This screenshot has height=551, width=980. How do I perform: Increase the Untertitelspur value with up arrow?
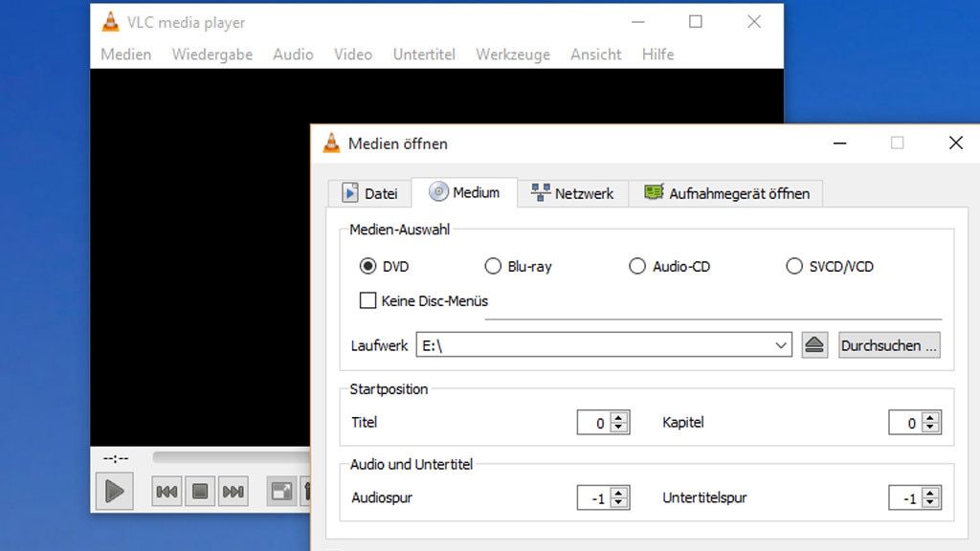click(x=930, y=493)
